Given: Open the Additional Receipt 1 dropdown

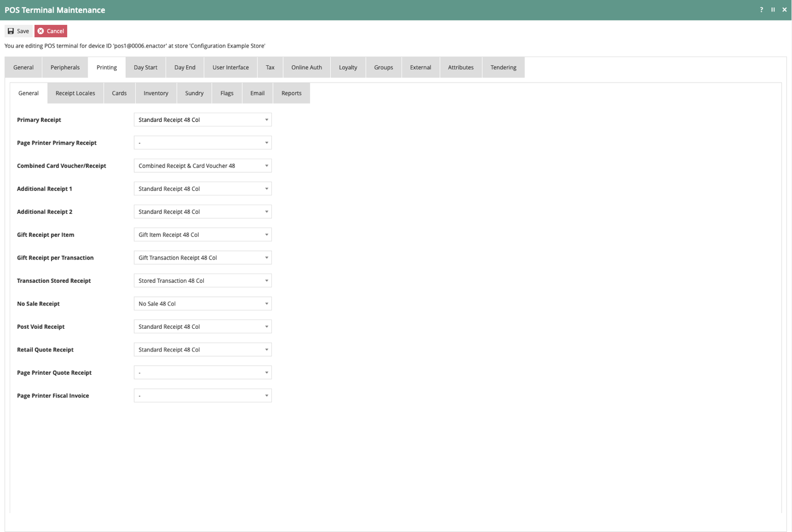Looking at the screenshot, I should [203, 189].
